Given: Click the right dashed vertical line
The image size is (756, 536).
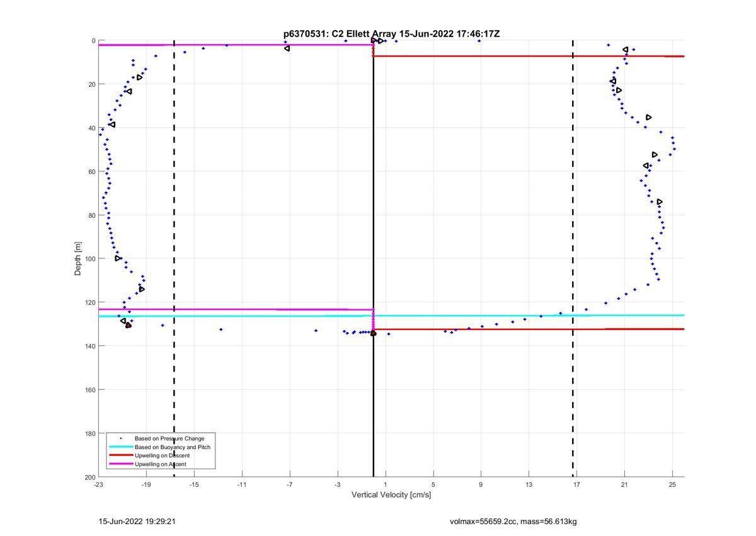Looking at the screenshot, I should pos(573,258).
